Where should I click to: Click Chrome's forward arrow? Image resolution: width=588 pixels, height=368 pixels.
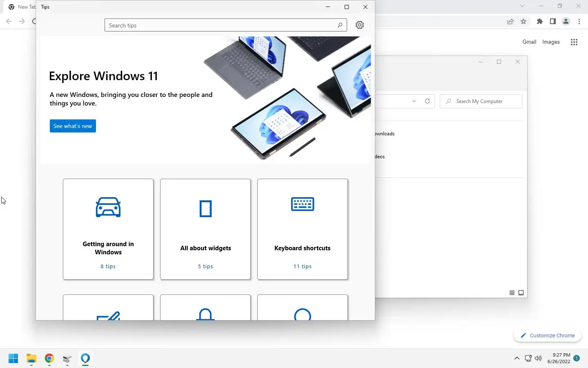(22, 22)
